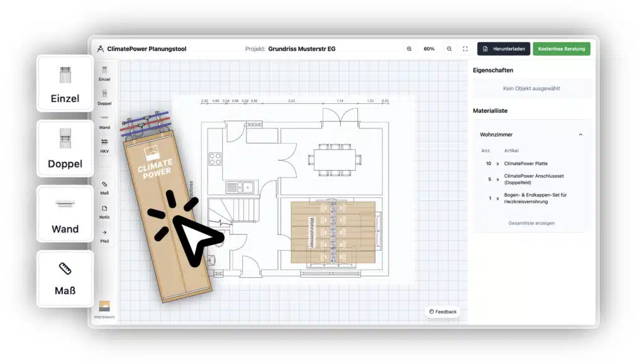Screen dimensions: 644x364
Task: Select the Doppel panel tool in the narrow sidebar
Action: point(104,96)
